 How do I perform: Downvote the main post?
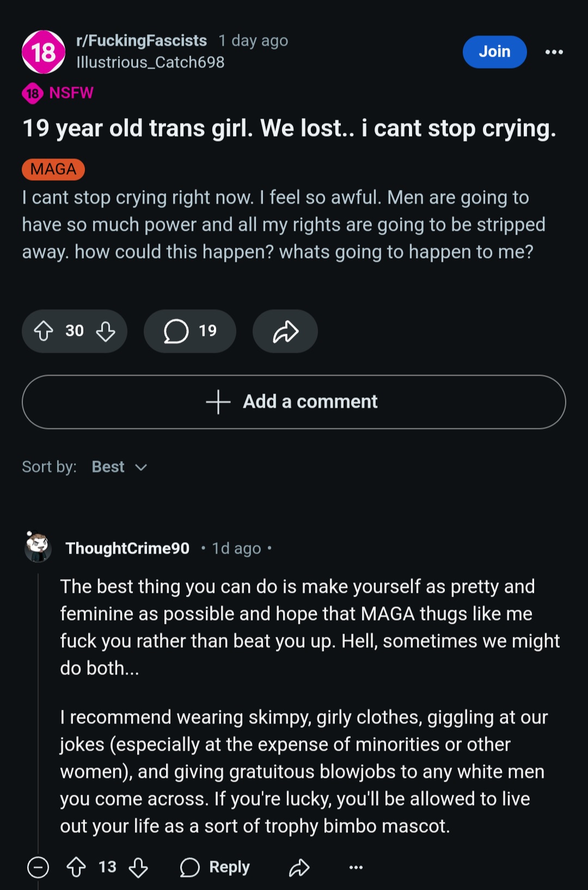(106, 331)
